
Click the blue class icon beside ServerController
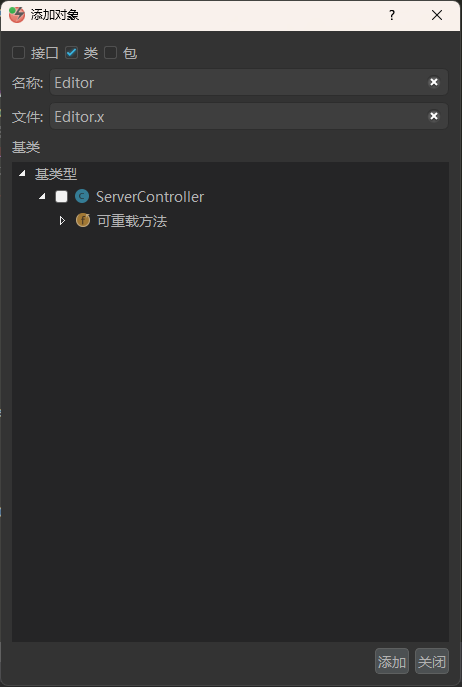[82, 196]
